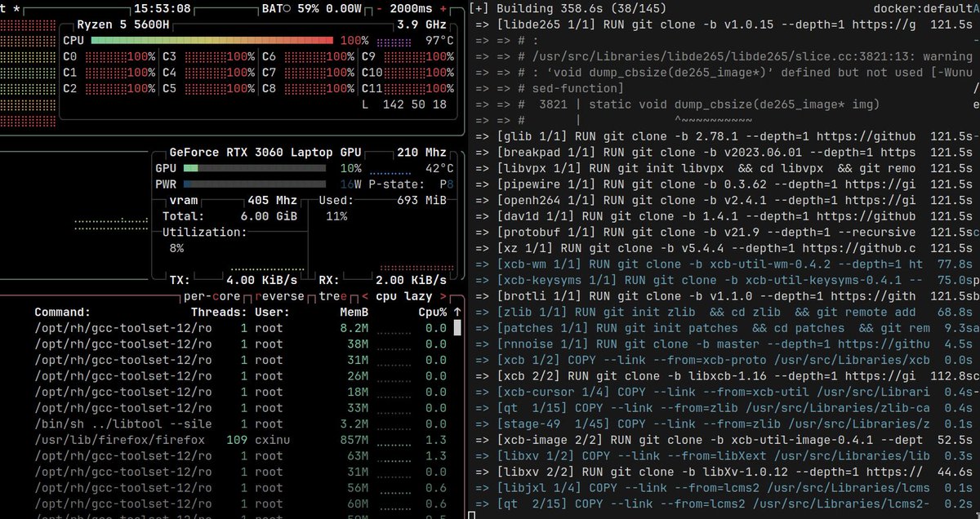The width and height of the screenshot is (980, 519).
Task: Toggle tree view of processes
Action: pos(332,296)
